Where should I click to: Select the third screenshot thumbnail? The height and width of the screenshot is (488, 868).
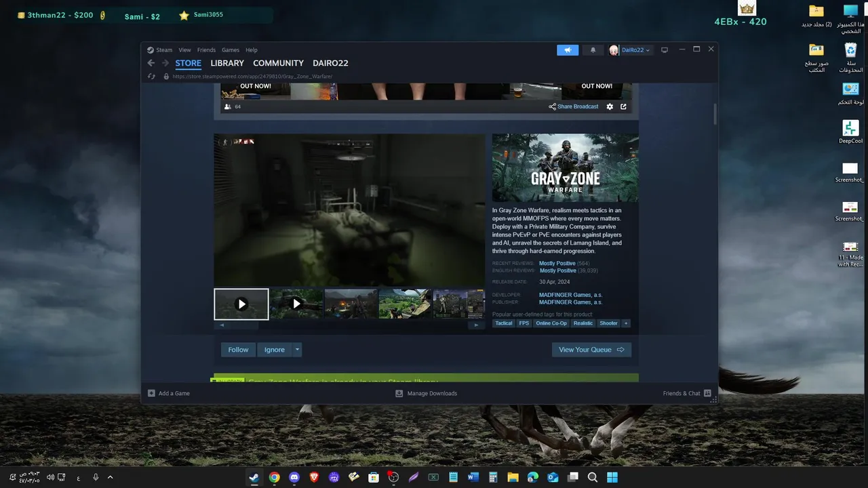pos(351,304)
